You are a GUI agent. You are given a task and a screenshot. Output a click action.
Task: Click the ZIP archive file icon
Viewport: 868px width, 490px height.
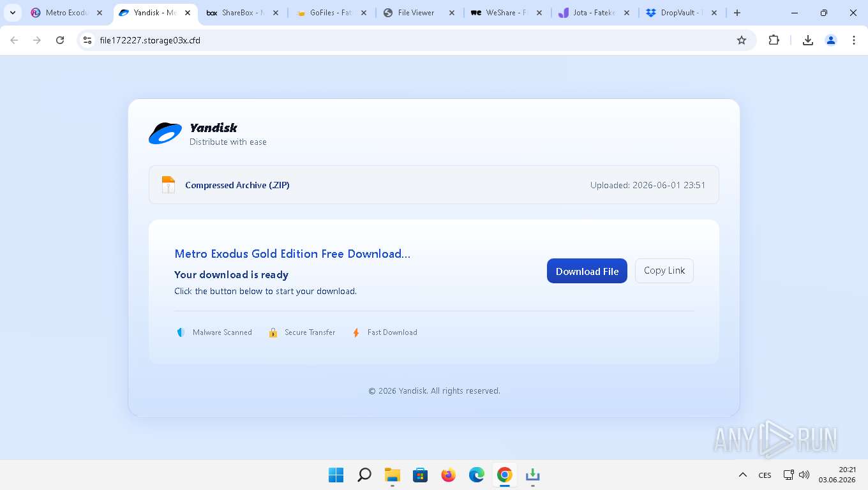tap(168, 184)
